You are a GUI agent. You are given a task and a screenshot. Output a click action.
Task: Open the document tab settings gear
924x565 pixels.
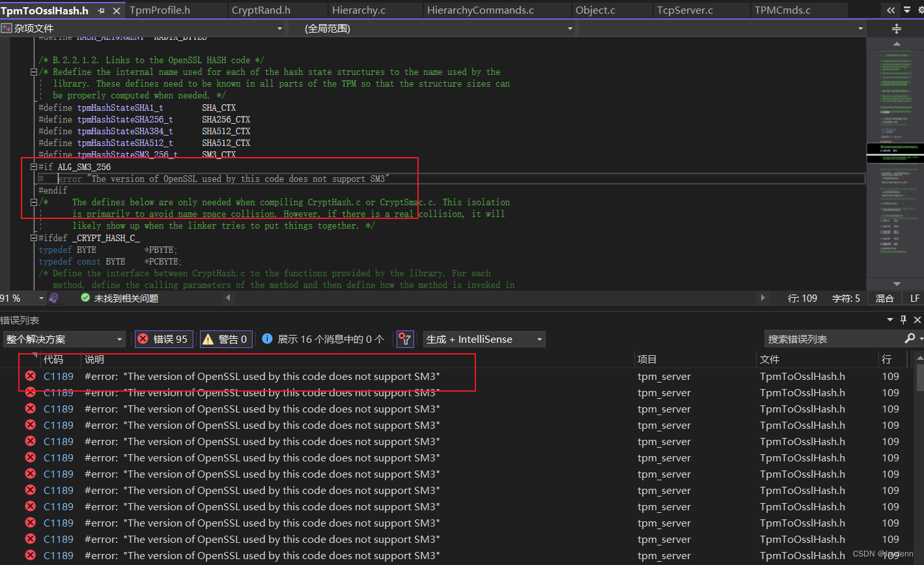919,10
